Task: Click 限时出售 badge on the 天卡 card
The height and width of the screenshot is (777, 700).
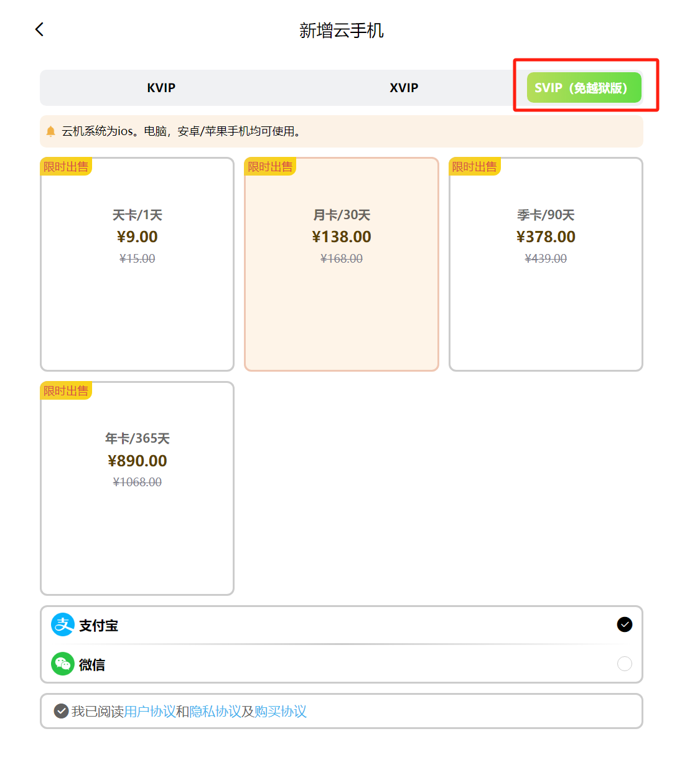Action: click(x=66, y=167)
